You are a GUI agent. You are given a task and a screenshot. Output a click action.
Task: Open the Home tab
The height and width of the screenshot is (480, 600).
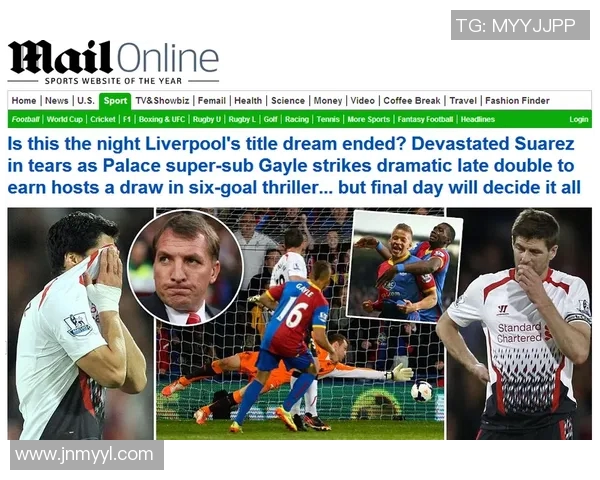point(24,101)
